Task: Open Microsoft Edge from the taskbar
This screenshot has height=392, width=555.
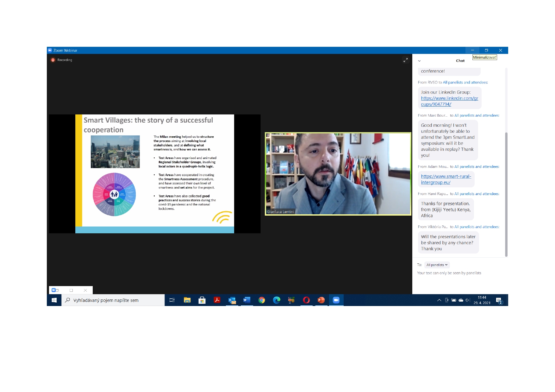Action: (277, 300)
